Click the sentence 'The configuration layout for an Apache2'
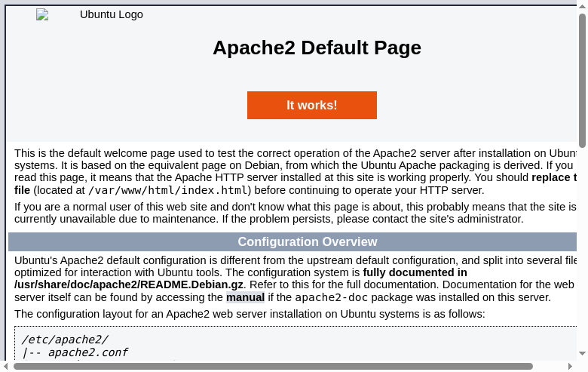 (x=250, y=314)
